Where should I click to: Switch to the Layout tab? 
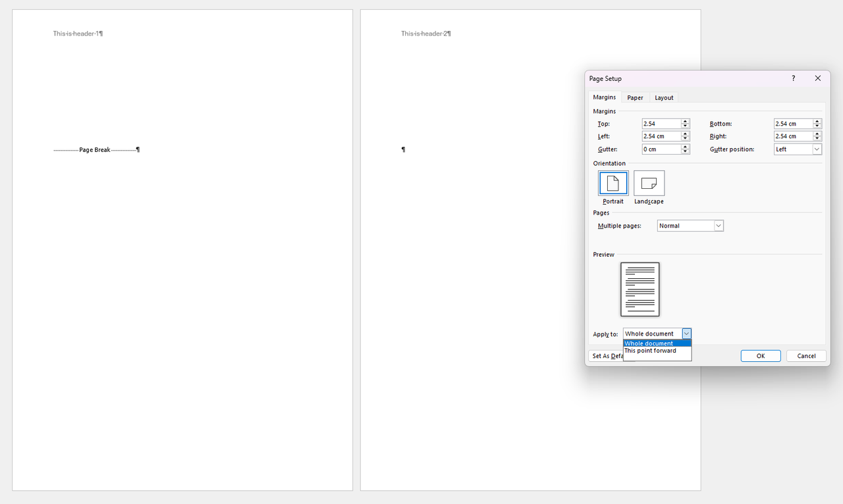tap(664, 98)
